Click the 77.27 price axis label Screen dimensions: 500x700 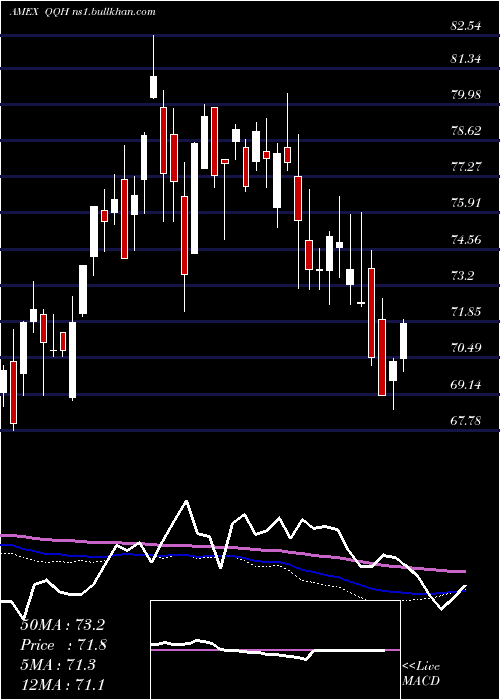pyautogui.click(x=466, y=167)
